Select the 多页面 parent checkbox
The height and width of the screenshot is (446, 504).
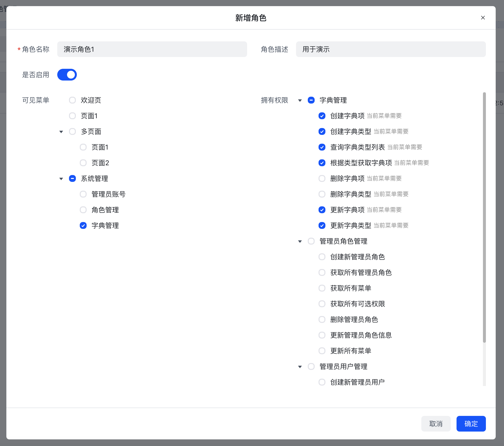pyautogui.click(x=72, y=131)
